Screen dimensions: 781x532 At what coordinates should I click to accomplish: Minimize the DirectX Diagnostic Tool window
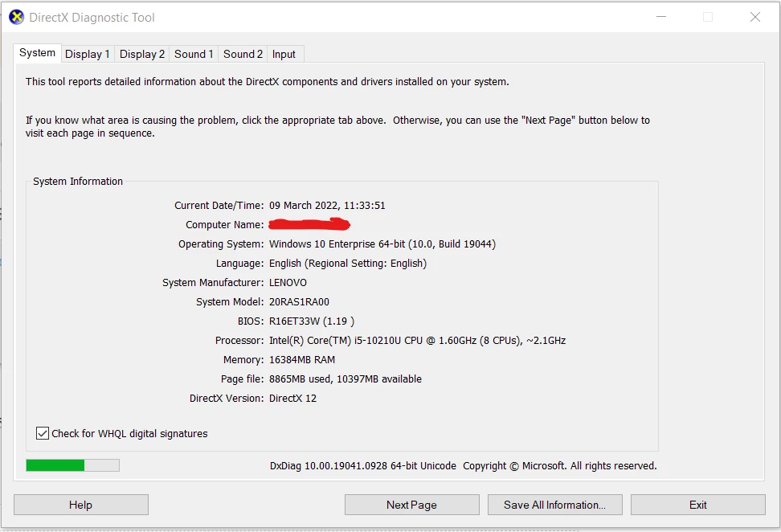tap(661, 17)
